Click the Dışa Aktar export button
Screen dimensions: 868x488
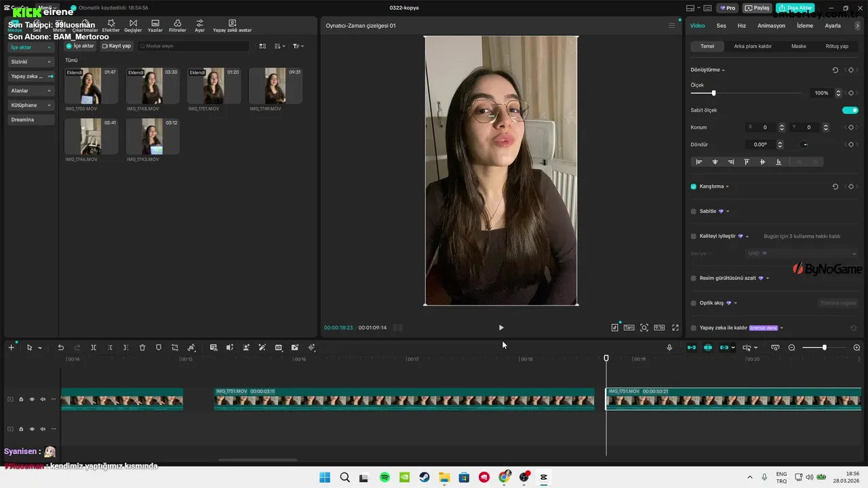click(x=795, y=8)
